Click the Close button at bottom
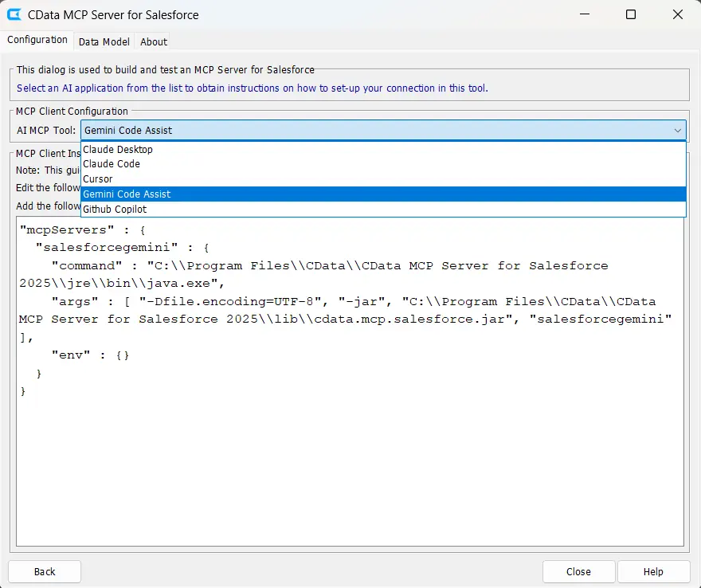 578,571
